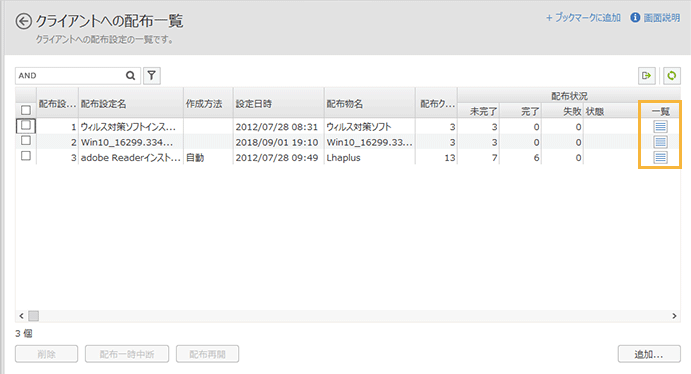Image resolution: width=691 pixels, height=374 pixels.
Task: Open the filter funnel icon
Action: pos(152,76)
